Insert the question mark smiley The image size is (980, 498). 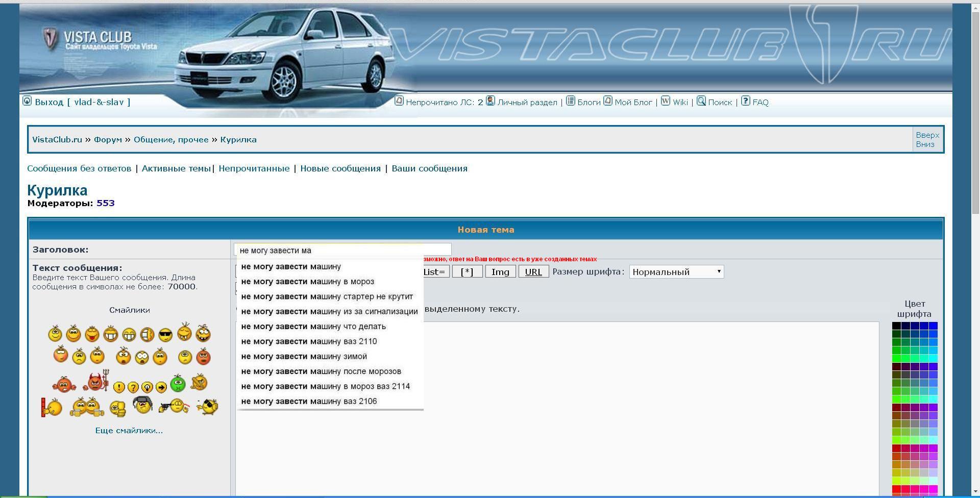133,387
